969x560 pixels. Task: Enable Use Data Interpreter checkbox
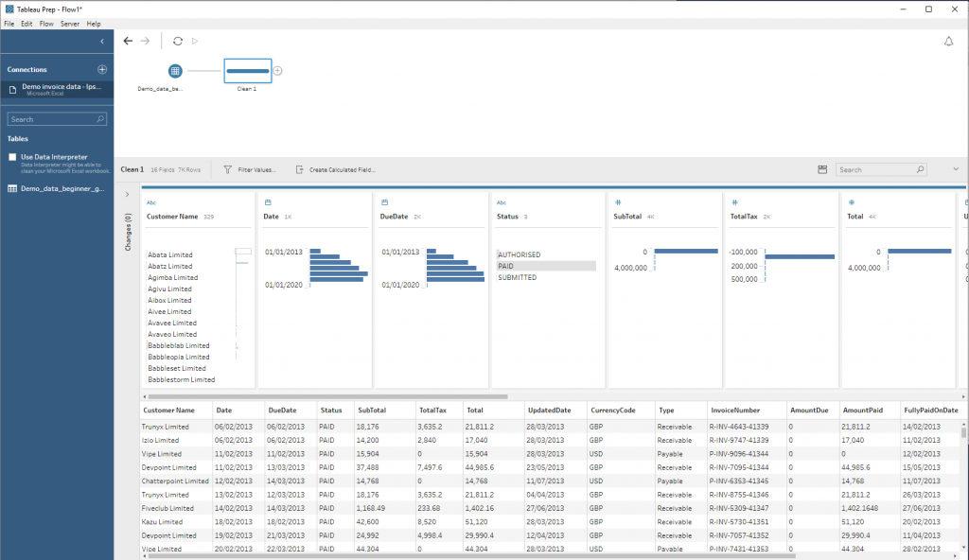pos(12,157)
